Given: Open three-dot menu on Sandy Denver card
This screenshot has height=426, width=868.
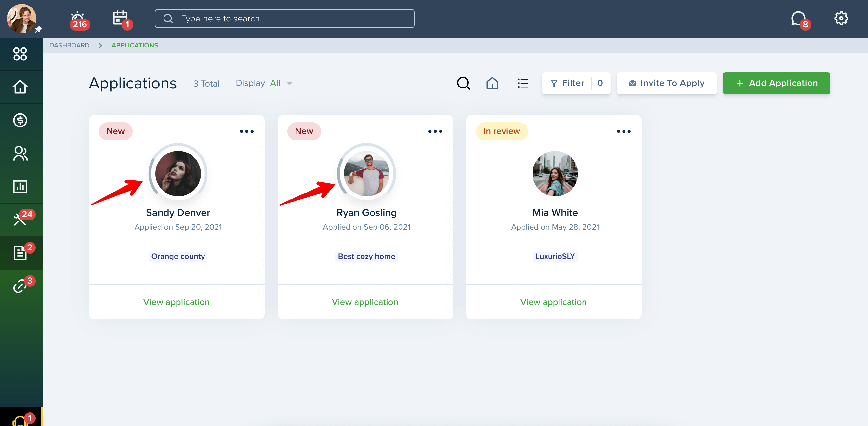Looking at the screenshot, I should [247, 131].
